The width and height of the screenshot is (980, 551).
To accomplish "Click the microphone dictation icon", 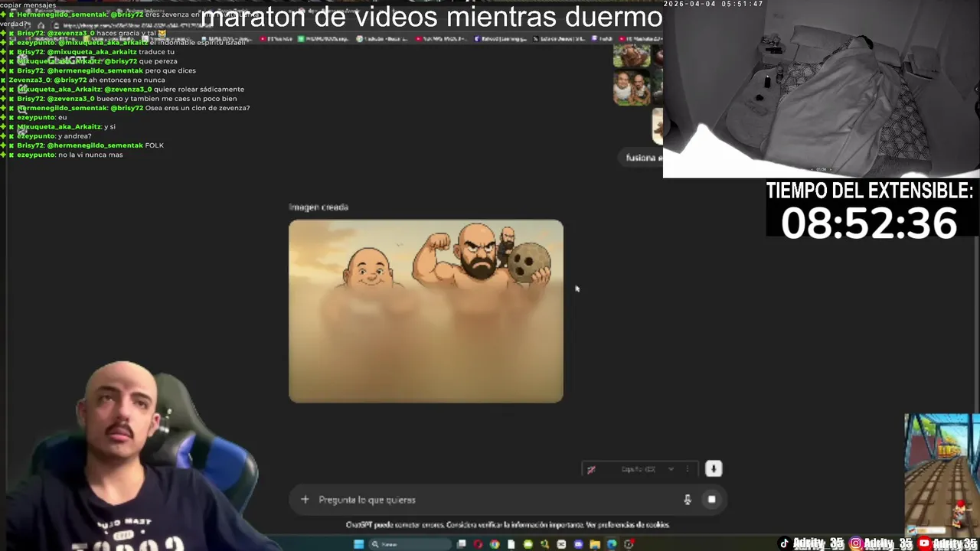I will 687,500.
